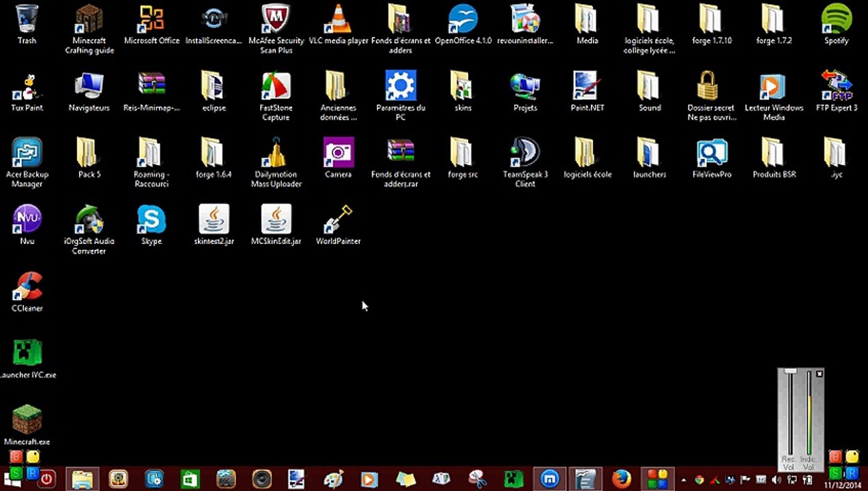This screenshot has height=491, width=868.
Task: Open McAfee Security Scan Plus
Action: click(x=276, y=29)
